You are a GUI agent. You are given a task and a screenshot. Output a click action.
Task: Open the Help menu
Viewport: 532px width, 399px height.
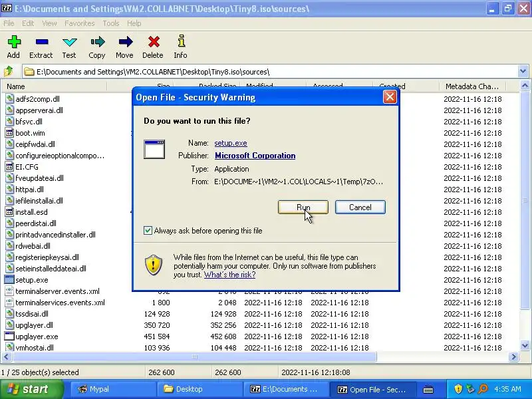click(x=134, y=23)
